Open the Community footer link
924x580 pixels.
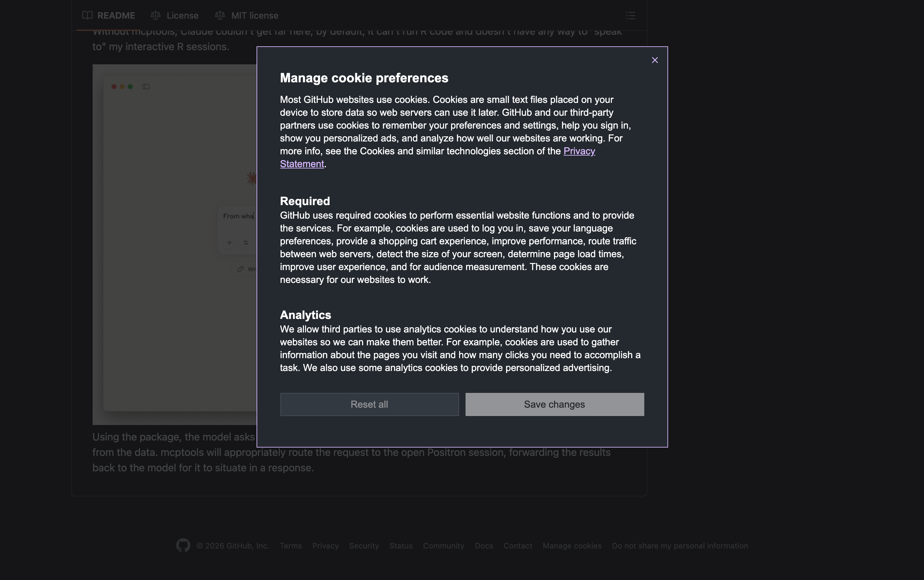coord(443,546)
